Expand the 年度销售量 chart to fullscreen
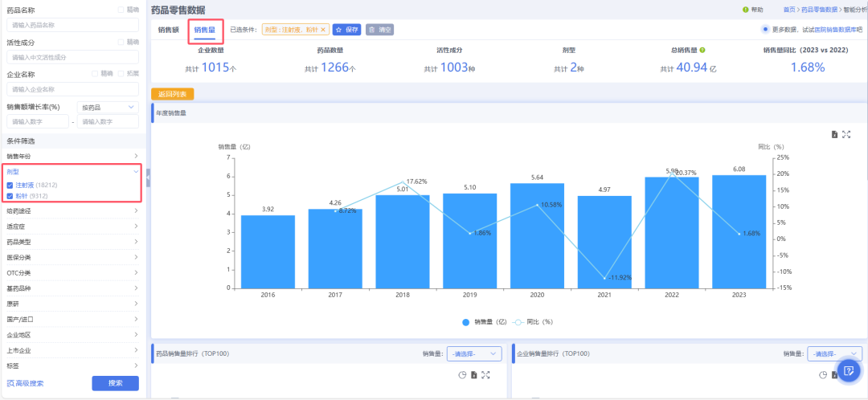 pos(846,134)
